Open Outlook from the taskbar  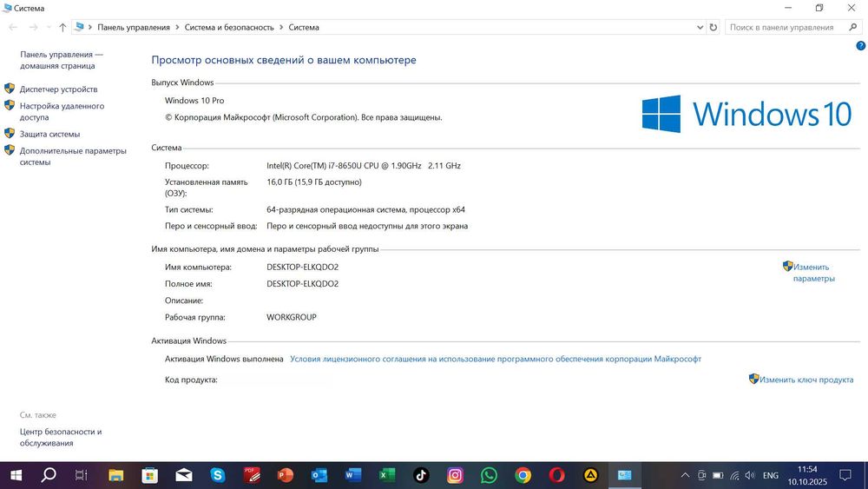319,475
